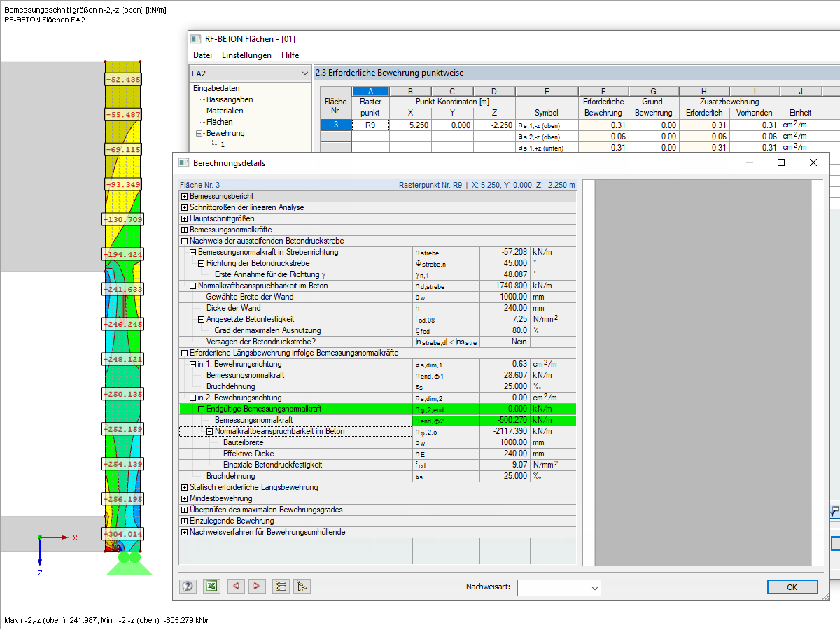Select the R9 Rasterpunkt cell
This screenshot has height=630, width=840.
point(370,125)
